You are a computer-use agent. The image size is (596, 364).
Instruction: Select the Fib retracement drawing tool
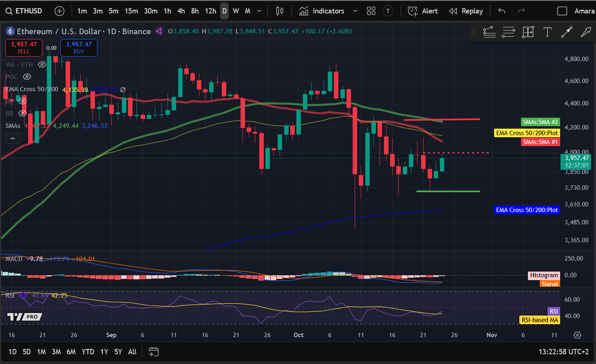click(490, 32)
